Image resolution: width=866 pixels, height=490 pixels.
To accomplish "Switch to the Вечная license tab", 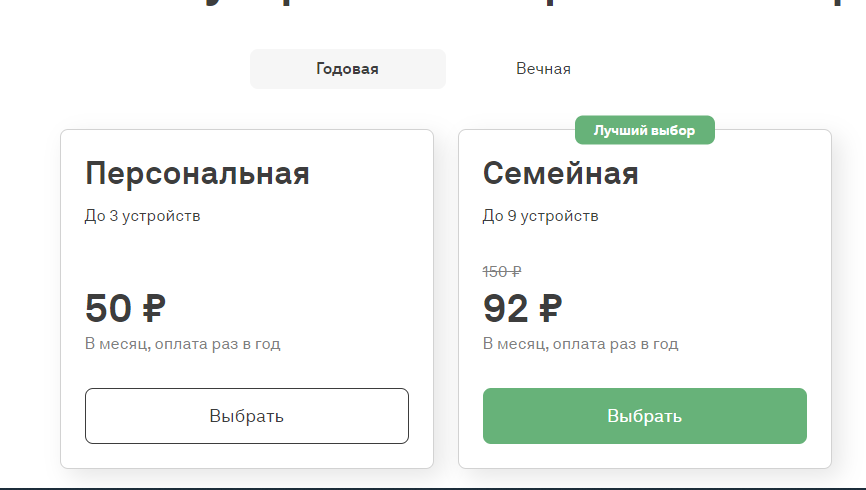I will coord(543,69).
